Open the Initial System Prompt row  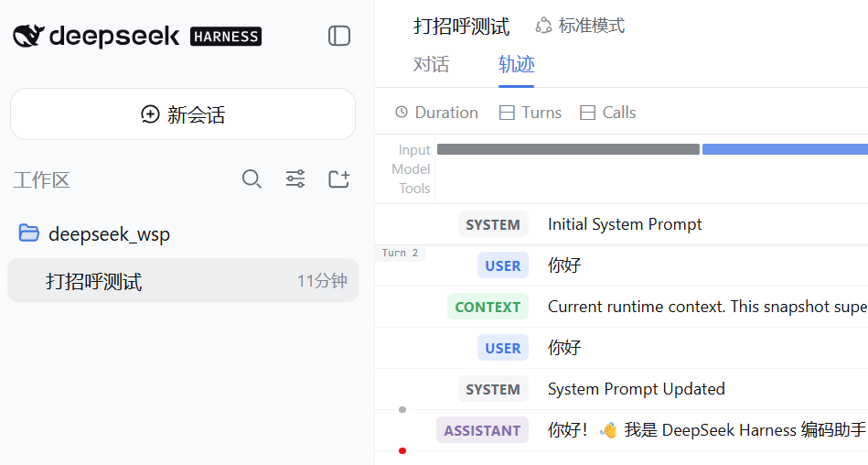pyautogui.click(x=622, y=224)
